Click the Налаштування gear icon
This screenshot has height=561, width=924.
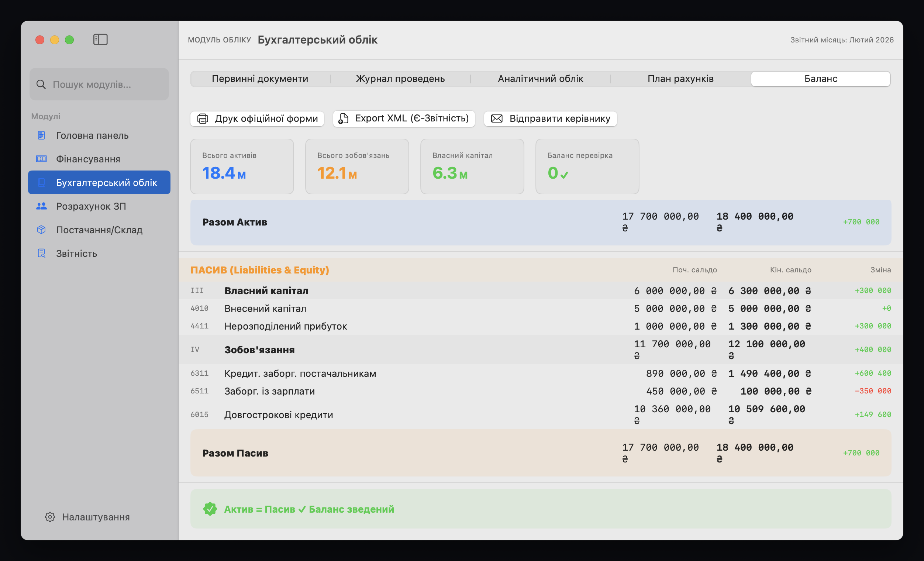(50, 517)
